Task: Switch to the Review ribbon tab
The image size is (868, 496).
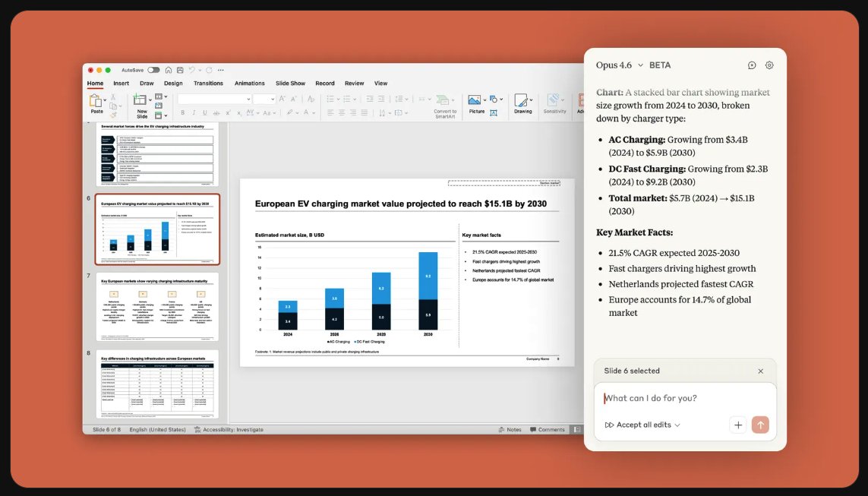Action: pyautogui.click(x=355, y=83)
